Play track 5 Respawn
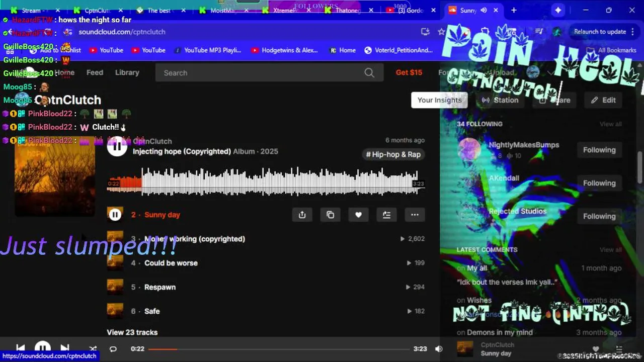This screenshot has width=644, height=362. (160, 287)
